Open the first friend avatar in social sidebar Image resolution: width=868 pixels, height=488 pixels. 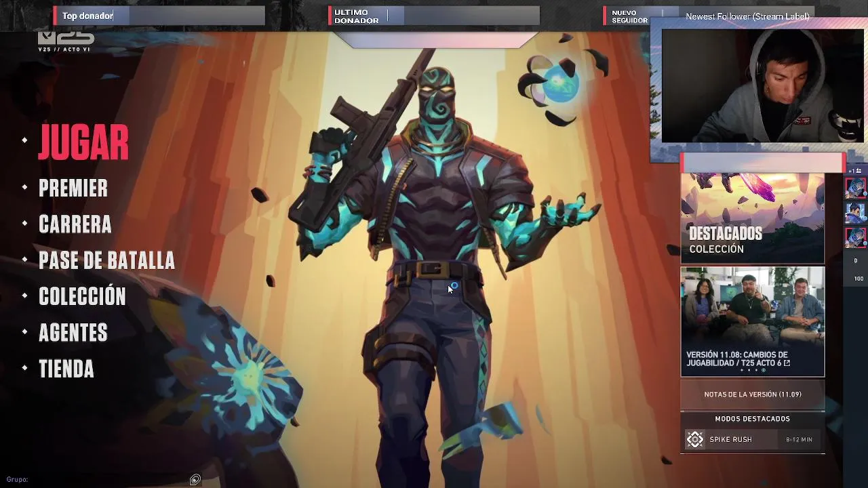coord(855,188)
